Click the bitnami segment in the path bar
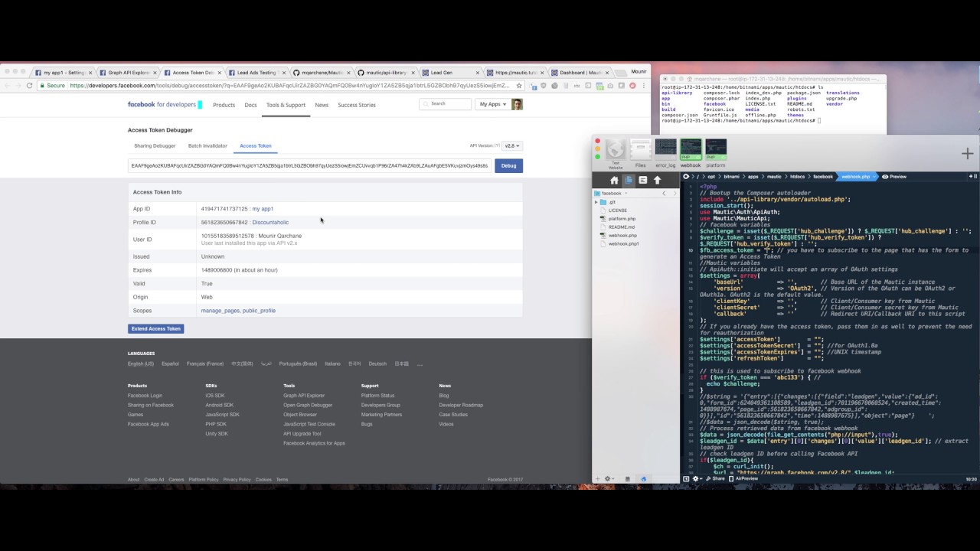 click(732, 177)
